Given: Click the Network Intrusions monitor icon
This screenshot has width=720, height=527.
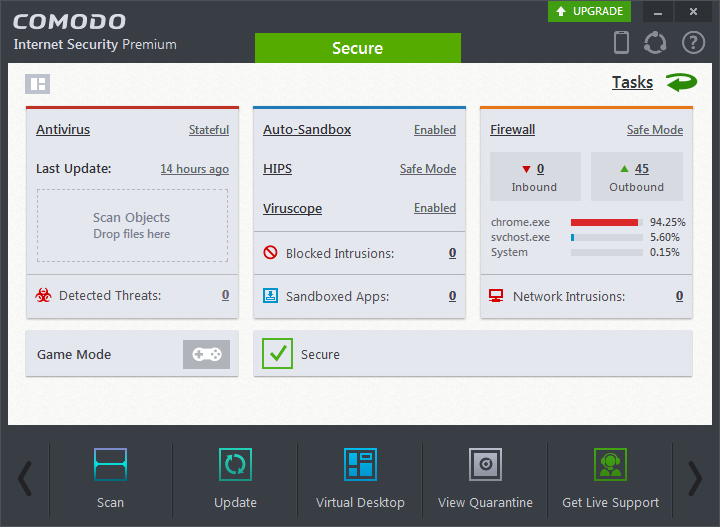Looking at the screenshot, I should tap(496, 296).
